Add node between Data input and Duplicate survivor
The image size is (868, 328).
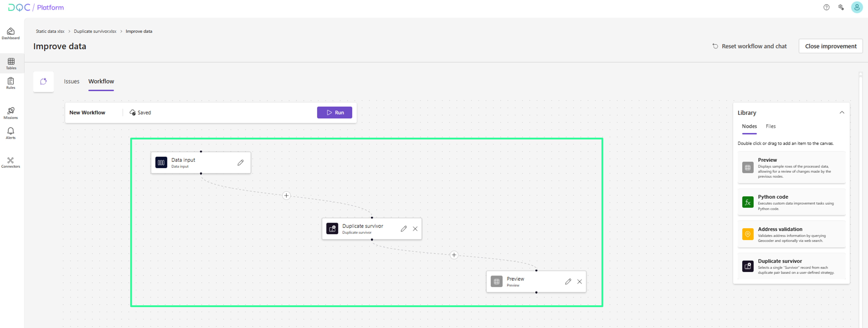tap(286, 195)
